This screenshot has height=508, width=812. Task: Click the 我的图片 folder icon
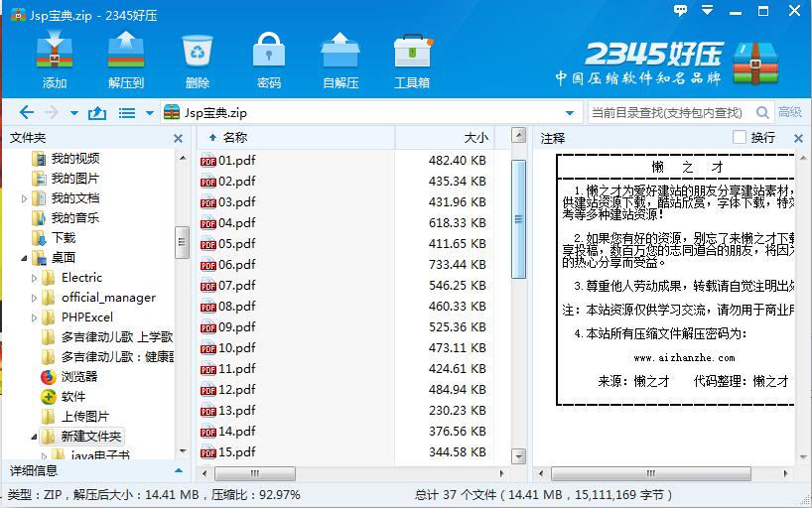[x=39, y=179]
